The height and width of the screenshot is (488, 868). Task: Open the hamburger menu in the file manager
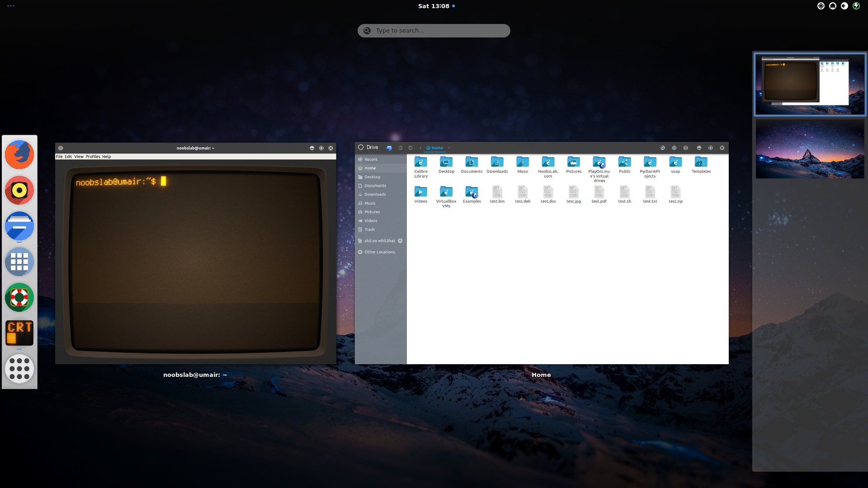(x=685, y=148)
